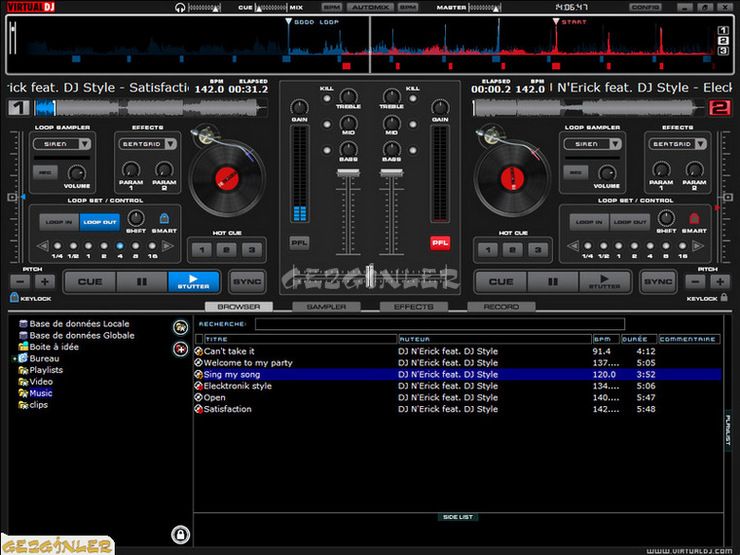The image size is (740, 555).
Task: Open the Config menu
Action: point(645,7)
